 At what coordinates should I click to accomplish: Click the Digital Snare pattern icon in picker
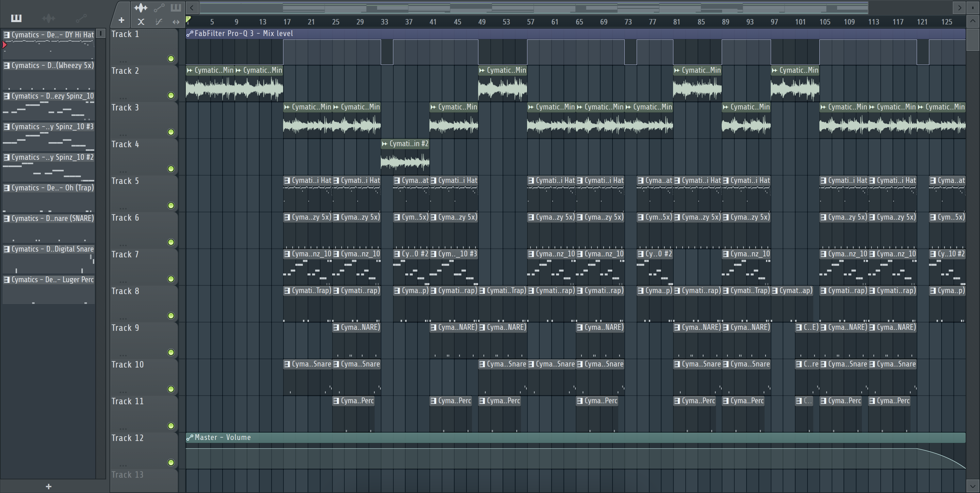tap(6, 249)
